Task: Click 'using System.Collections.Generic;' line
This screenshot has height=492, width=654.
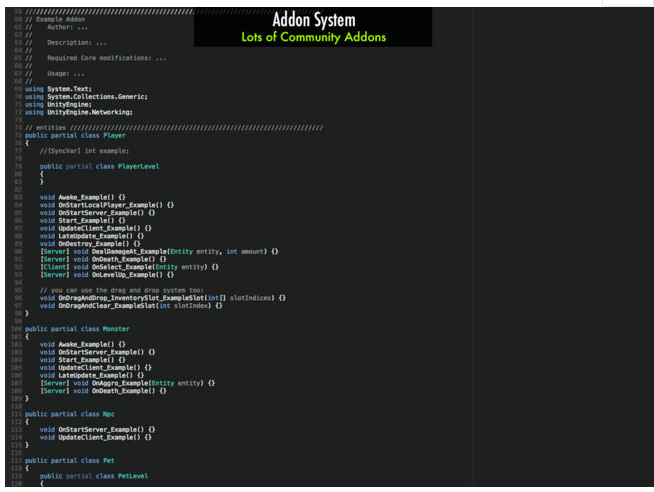Action: (x=86, y=97)
